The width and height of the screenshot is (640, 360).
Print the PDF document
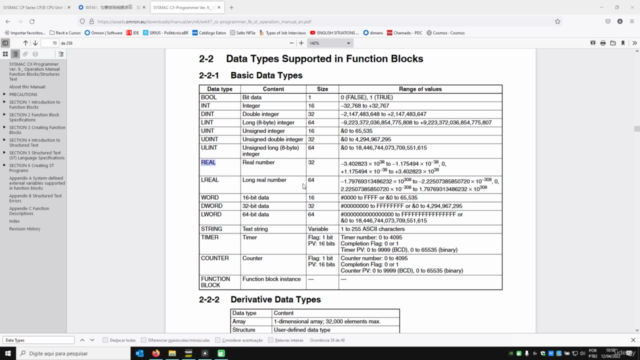click(603, 43)
